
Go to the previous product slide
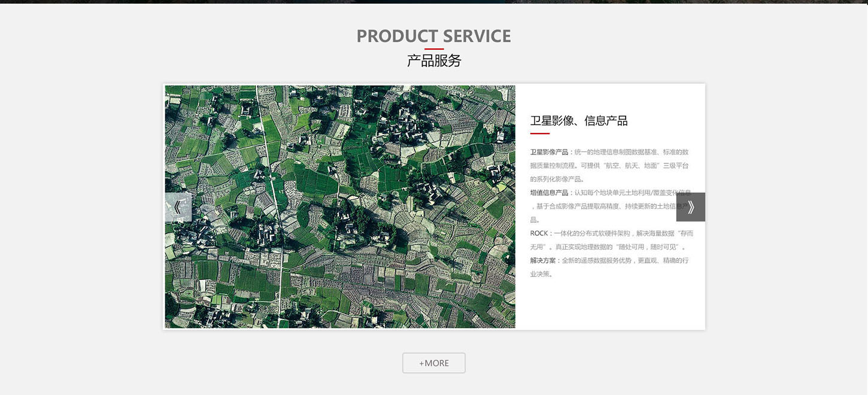tap(178, 207)
